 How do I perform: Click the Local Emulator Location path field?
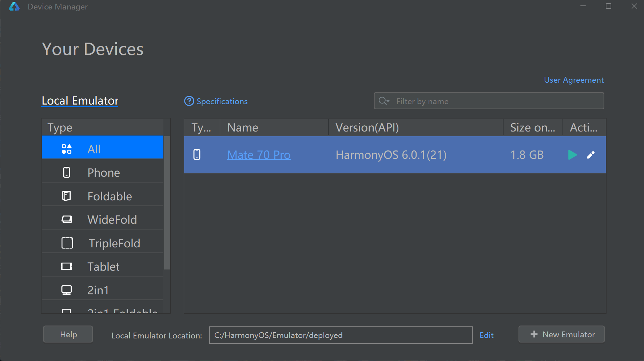point(341,335)
